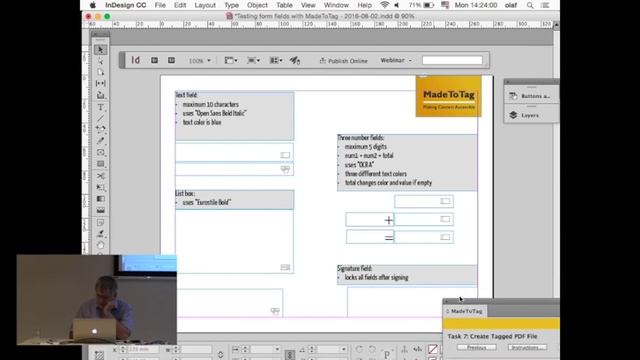Open the View Options dropdown
Viewport: 640px width, 360px height.
click(x=231, y=60)
